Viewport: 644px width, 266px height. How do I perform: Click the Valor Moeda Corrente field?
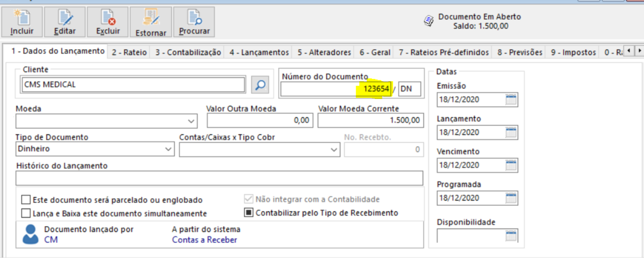(x=371, y=120)
